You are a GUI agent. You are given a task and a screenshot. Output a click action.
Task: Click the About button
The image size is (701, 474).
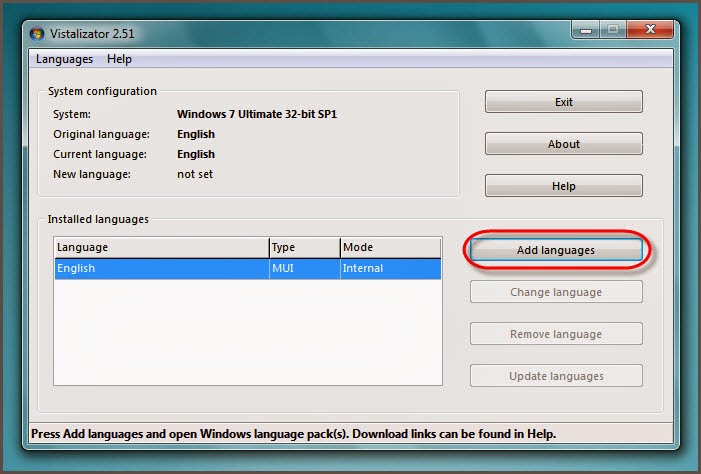(564, 144)
